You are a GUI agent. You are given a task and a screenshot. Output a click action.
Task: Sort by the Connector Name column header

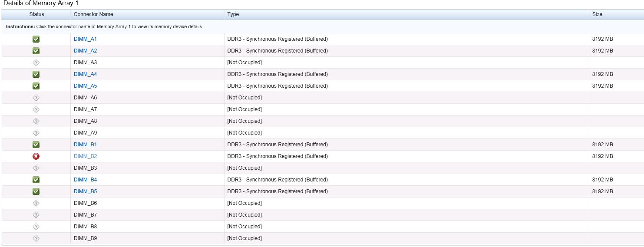click(93, 14)
